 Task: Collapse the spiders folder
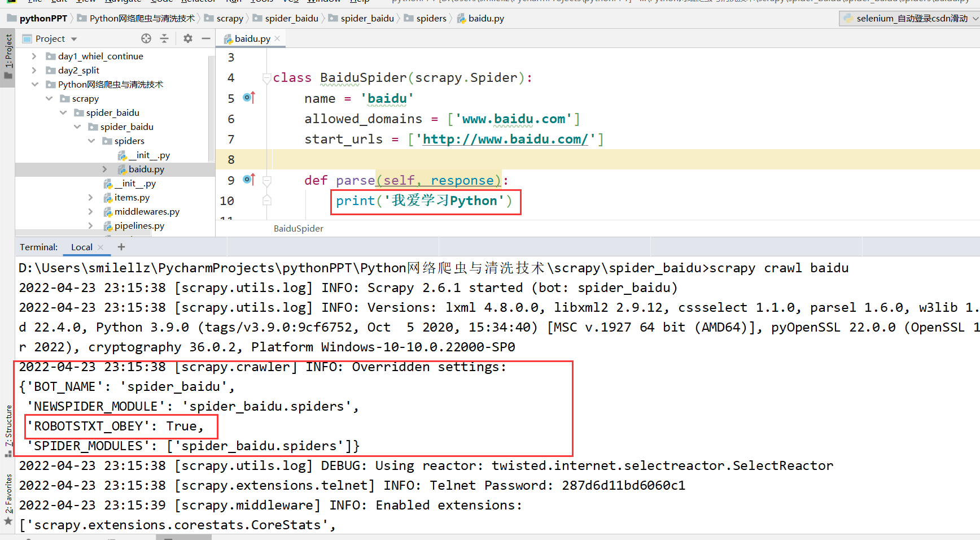coord(91,141)
